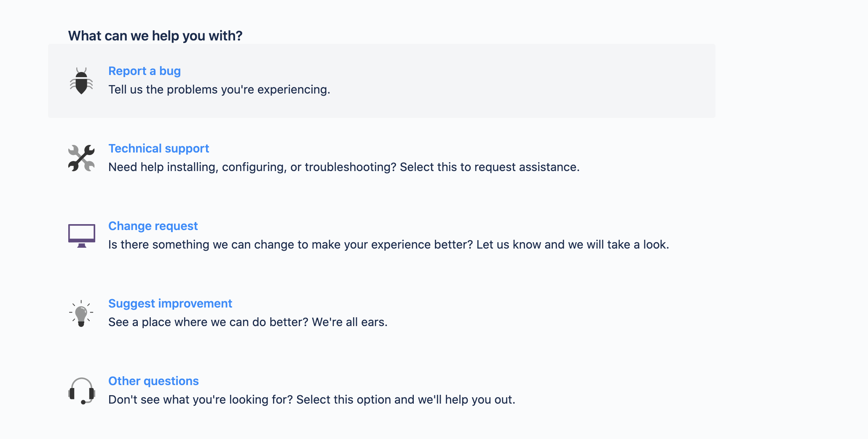
Task: Click the bug icon beside Report a bug
Action: click(x=81, y=81)
